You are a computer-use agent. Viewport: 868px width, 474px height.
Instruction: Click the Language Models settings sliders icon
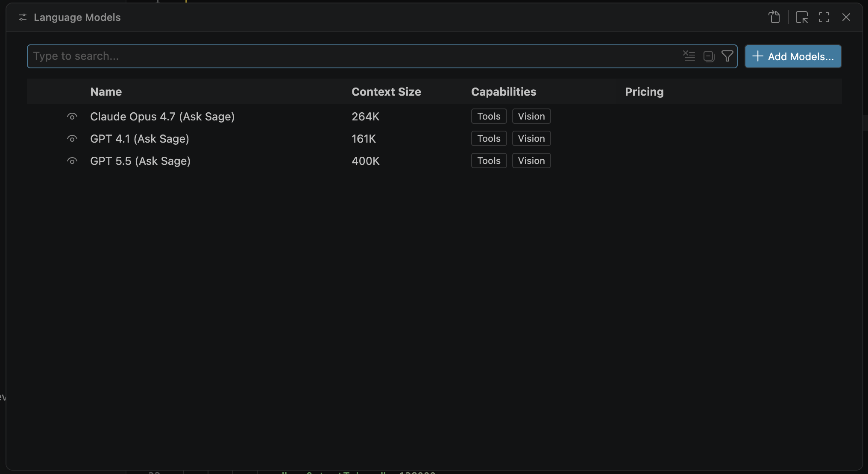[x=23, y=17]
